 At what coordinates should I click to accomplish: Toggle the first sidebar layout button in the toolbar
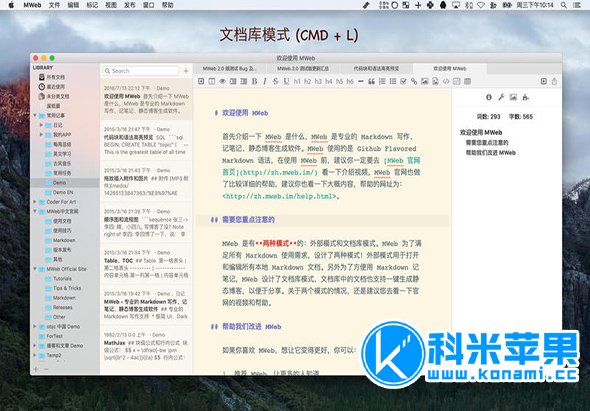(201, 81)
